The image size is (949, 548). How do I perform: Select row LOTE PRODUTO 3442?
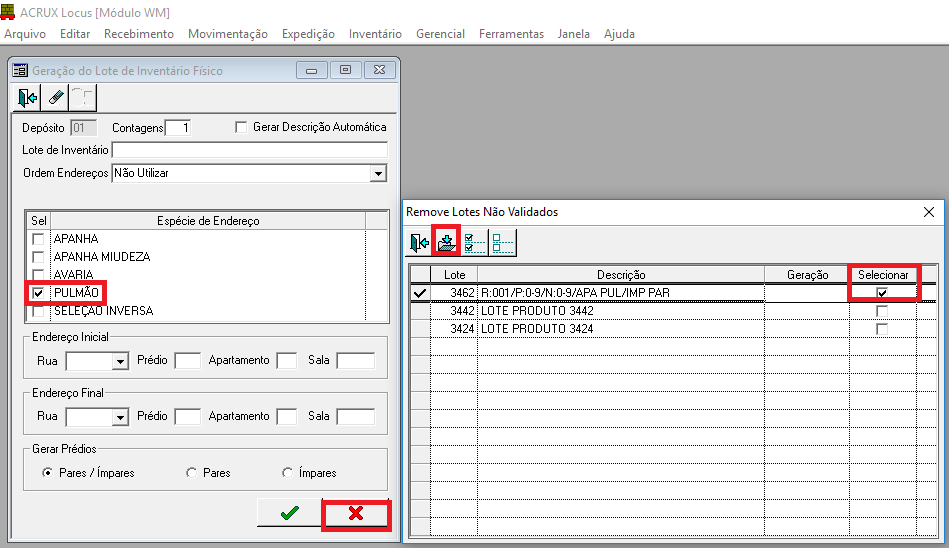621,311
